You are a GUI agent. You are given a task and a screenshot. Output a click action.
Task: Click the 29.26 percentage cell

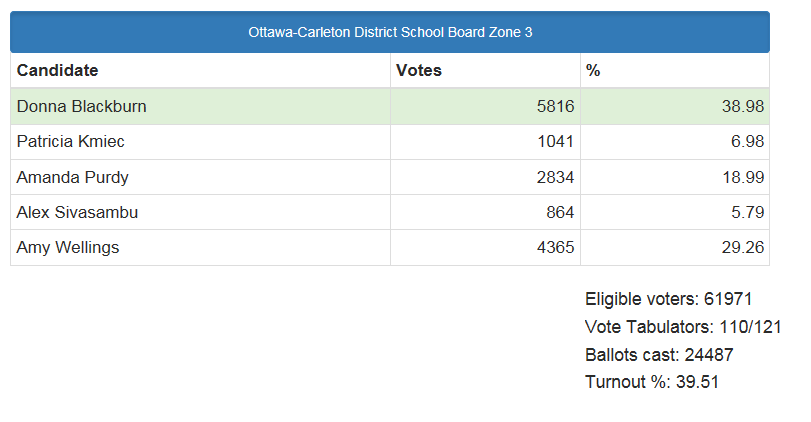743,247
